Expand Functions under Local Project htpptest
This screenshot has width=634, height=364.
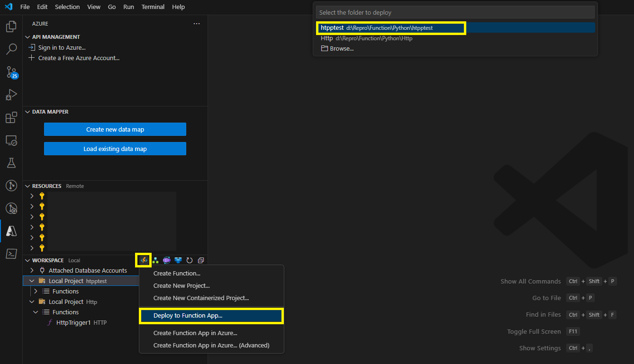pyautogui.click(x=36, y=291)
